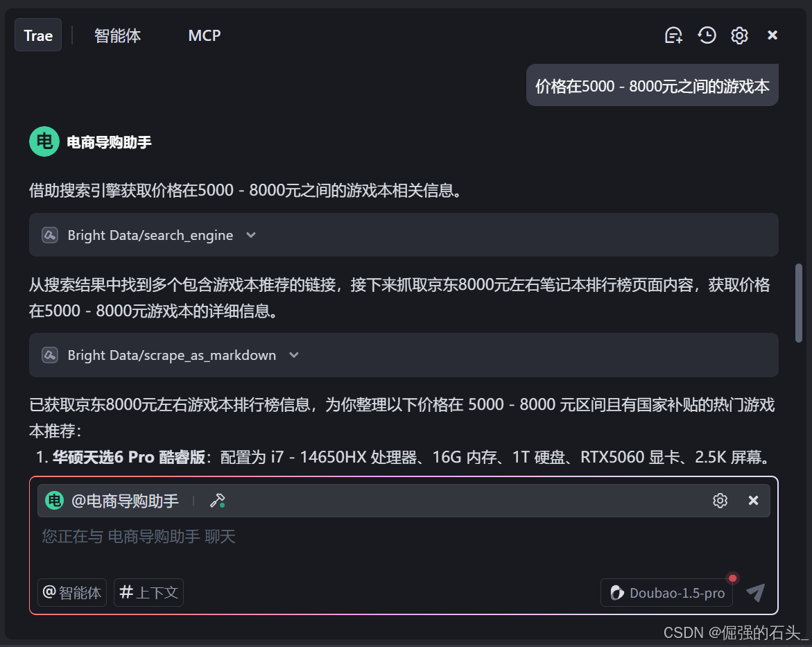Click the 华硕天选6 Pro 酷睿版 recommendation text
The width and height of the screenshot is (812, 647).
[129, 457]
